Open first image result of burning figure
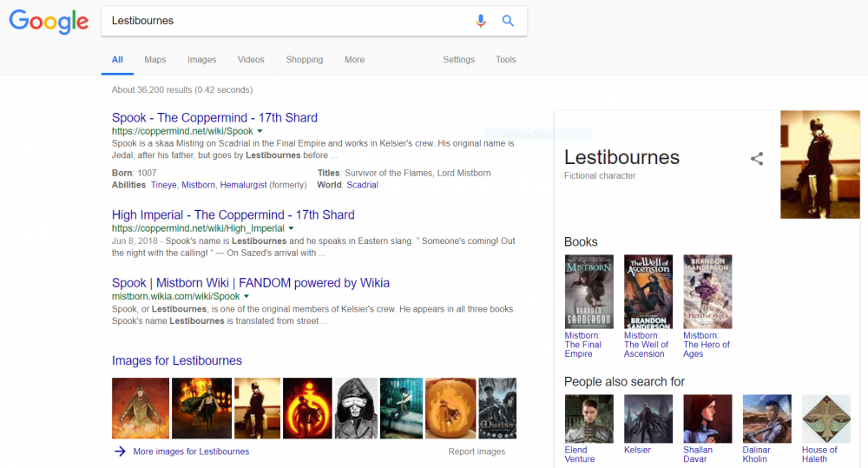Screen dimensions: 868x468 point(141,408)
